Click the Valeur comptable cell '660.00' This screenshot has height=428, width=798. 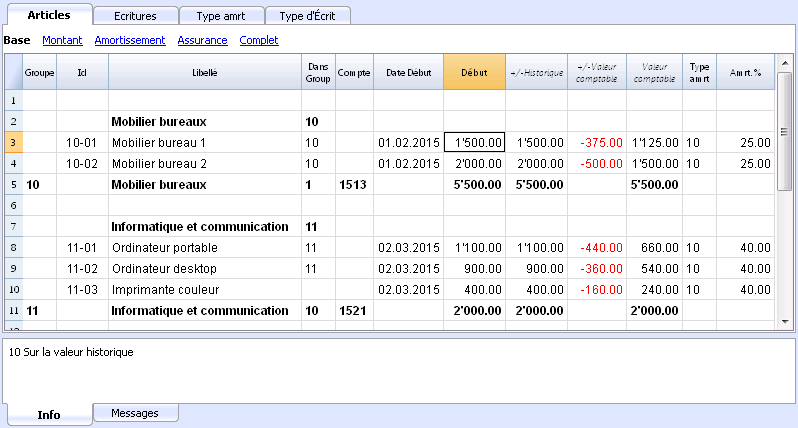(x=654, y=247)
